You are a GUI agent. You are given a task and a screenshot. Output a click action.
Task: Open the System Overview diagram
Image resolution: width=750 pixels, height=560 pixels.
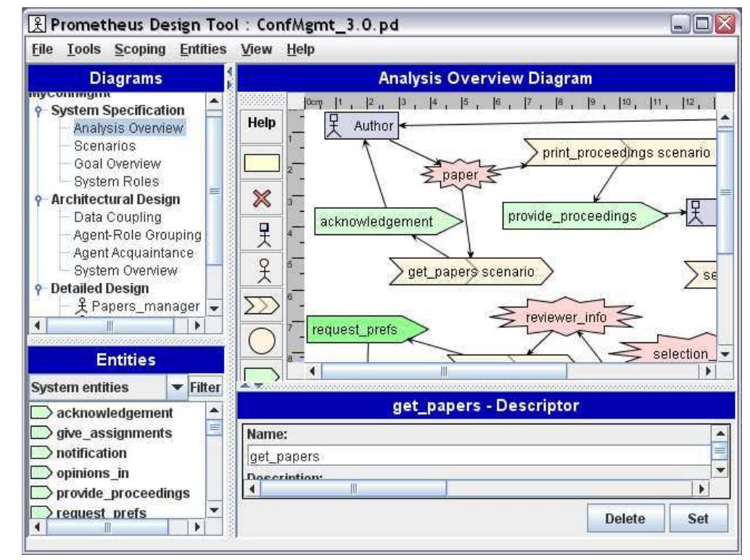click(125, 270)
